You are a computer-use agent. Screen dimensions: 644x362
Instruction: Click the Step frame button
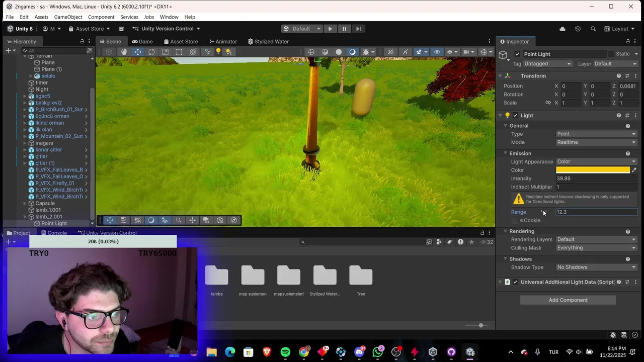tap(358, 29)
